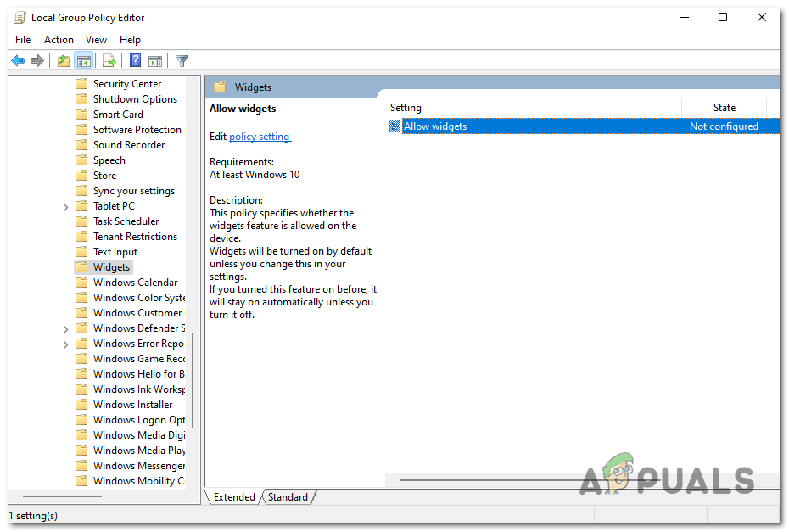Click the Windows Installer folder icon

[x=81, y=404]
